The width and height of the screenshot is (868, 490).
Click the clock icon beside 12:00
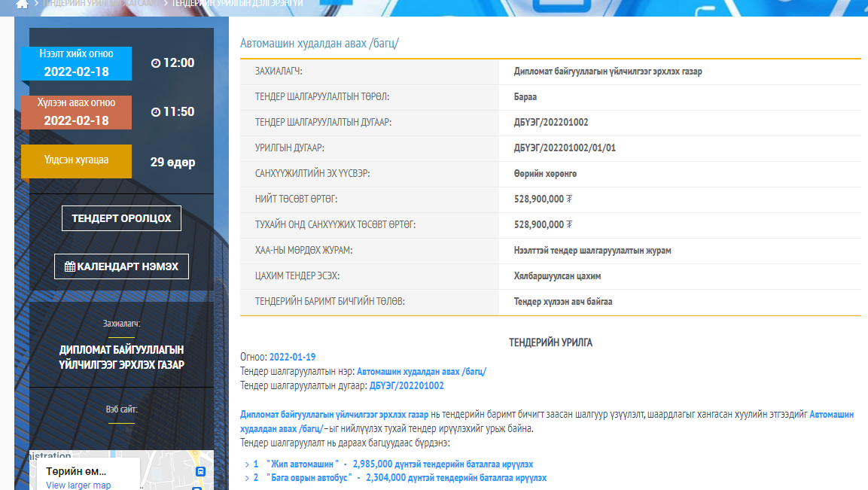156,63
